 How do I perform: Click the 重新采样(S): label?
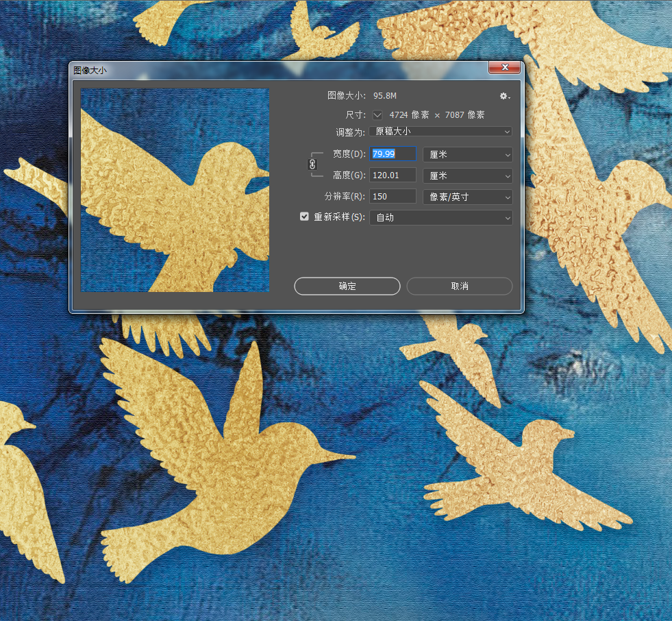(340, 217)
